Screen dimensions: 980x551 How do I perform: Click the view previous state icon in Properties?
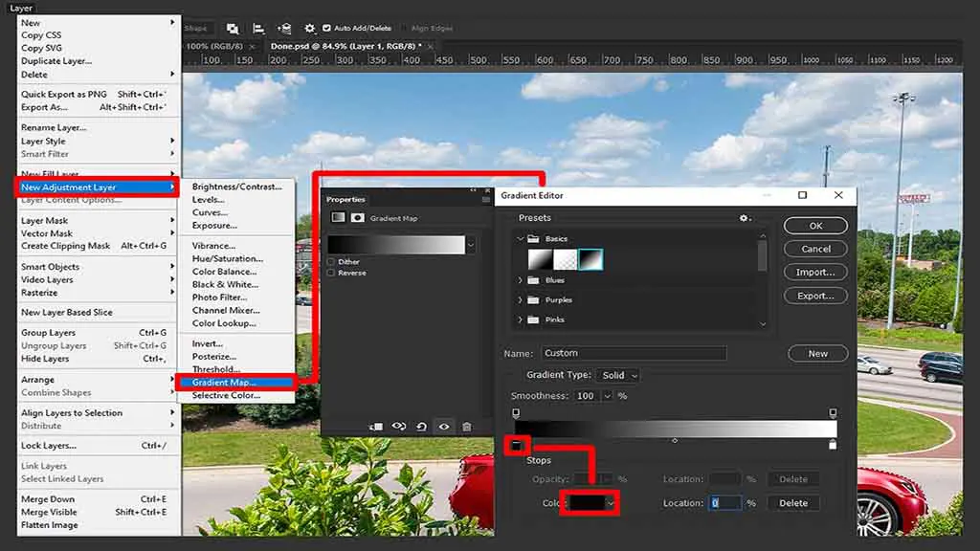tap(399, 427)
